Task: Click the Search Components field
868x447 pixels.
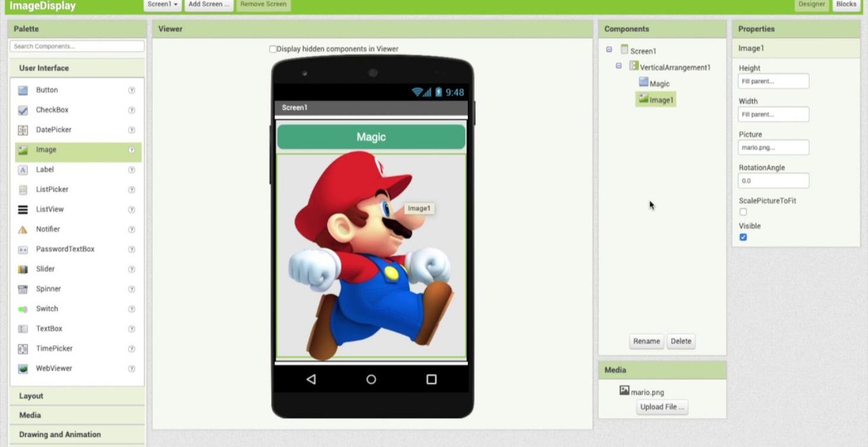Action: [x=77, y=46]
